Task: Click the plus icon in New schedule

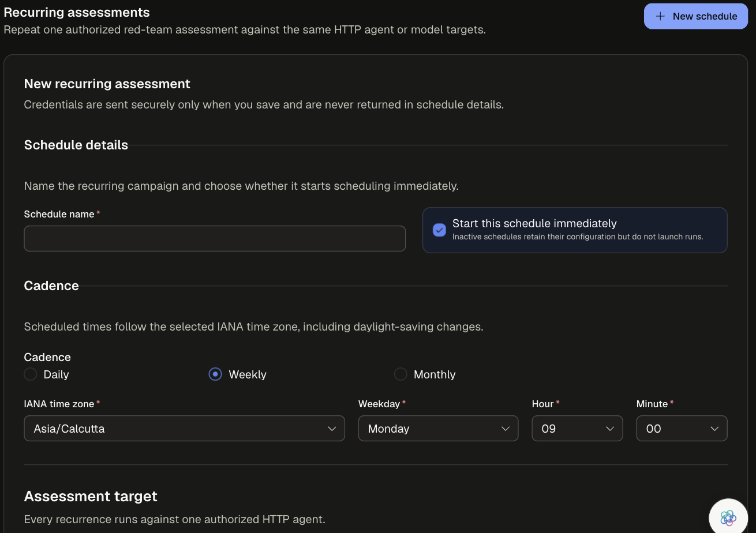Action: coord(660,16)
